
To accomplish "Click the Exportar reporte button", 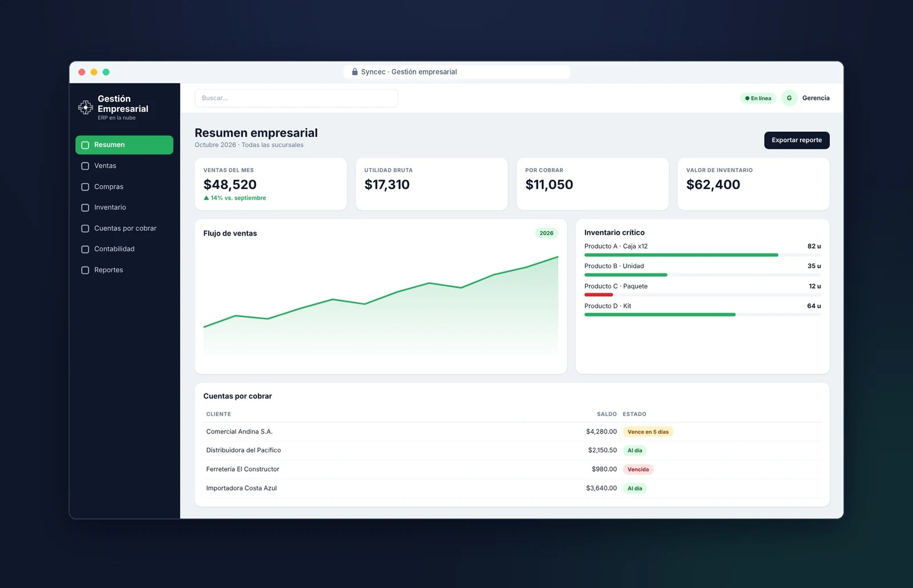I will coord(797,140).
